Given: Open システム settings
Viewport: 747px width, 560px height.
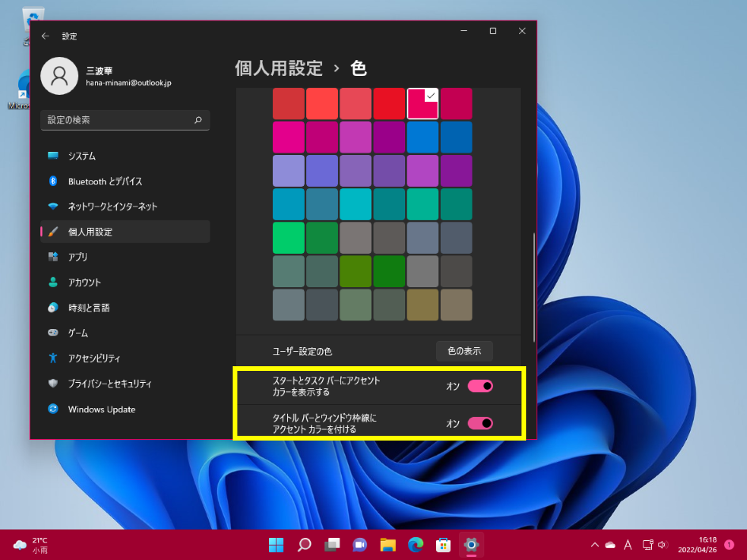Looking at the screenshot, I should [125, 156].
